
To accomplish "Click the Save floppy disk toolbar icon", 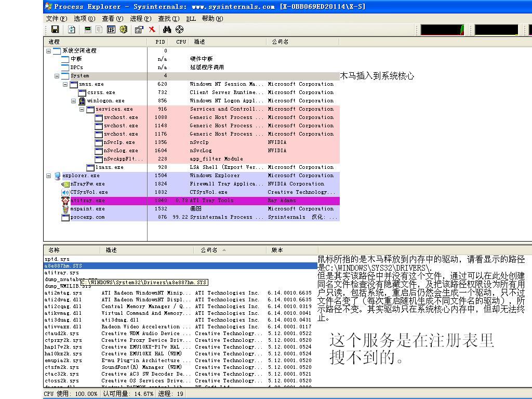I will tap(55, 30).
